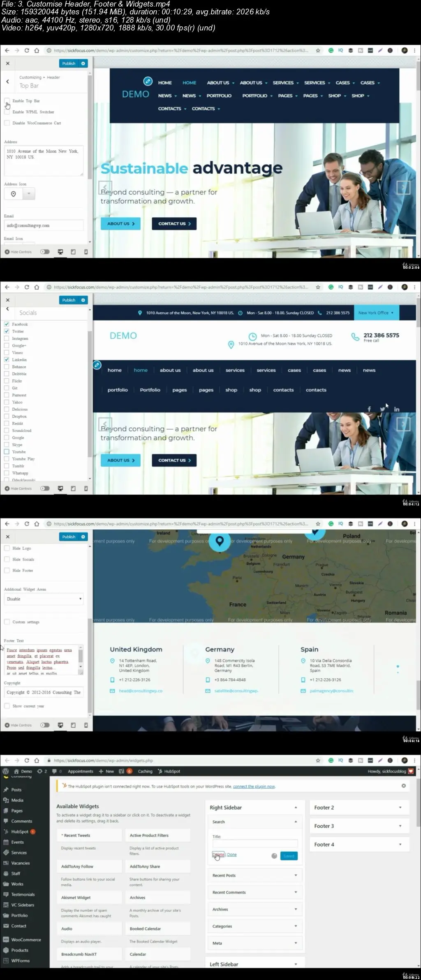421x980 pixels.
Task: Expand the Footer 2 widget area
Action: pos(360,808)
